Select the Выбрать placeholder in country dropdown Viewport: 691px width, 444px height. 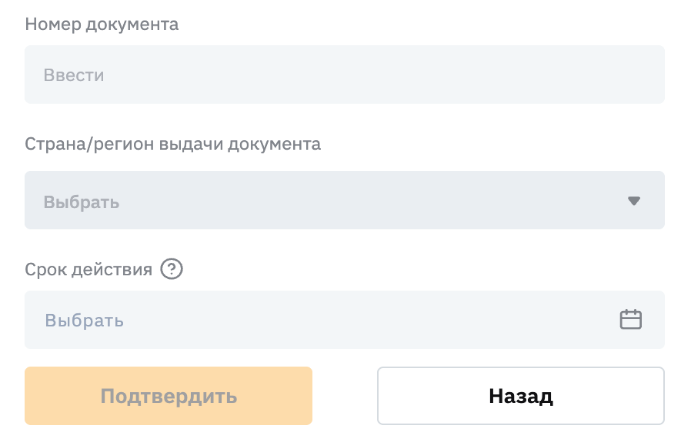(x=81, y=202)
